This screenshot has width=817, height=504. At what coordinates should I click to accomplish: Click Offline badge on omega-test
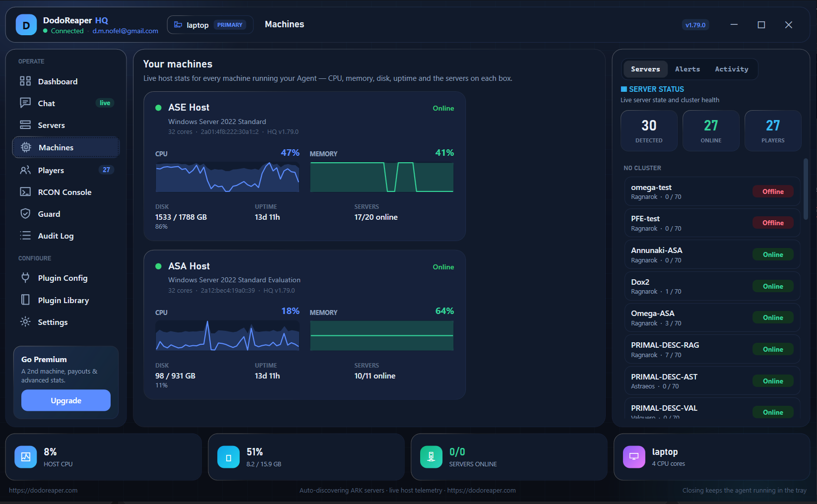[x=773, y=191]
